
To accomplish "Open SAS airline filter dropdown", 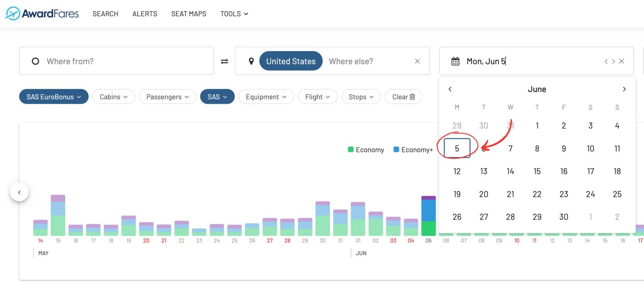I will coord(217,97).
